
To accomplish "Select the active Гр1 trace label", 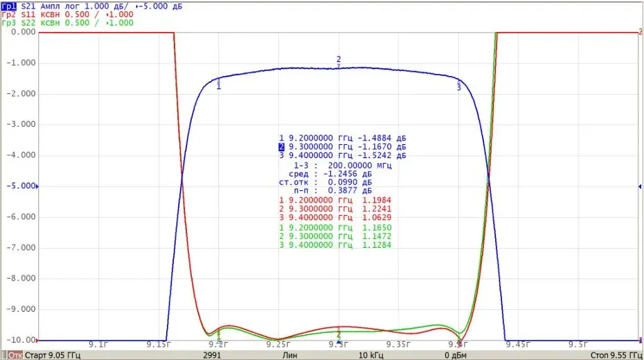I will (9, 6).
